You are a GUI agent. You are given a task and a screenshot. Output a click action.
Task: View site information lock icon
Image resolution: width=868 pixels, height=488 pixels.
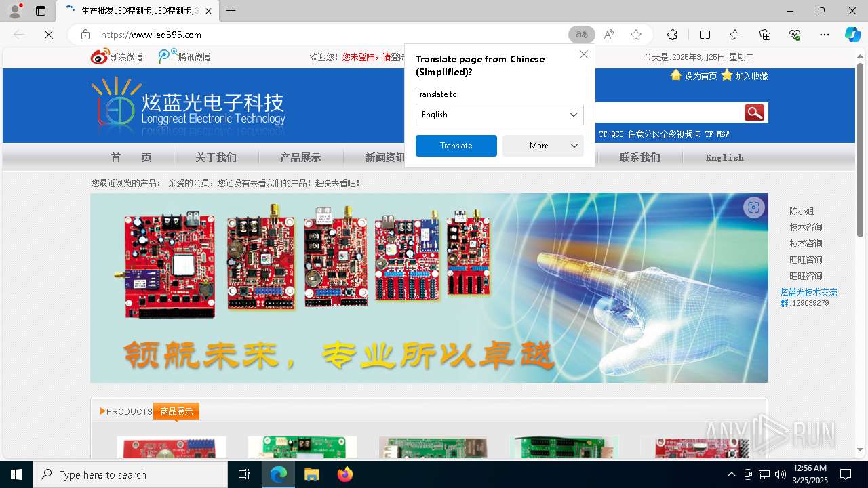point(85,35)
